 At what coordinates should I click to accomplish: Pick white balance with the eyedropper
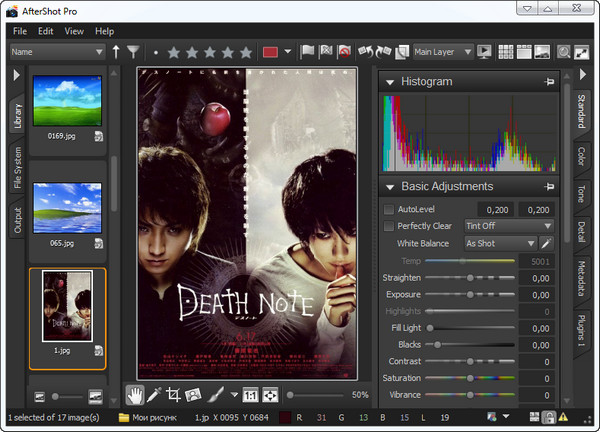tap(546, 243)
